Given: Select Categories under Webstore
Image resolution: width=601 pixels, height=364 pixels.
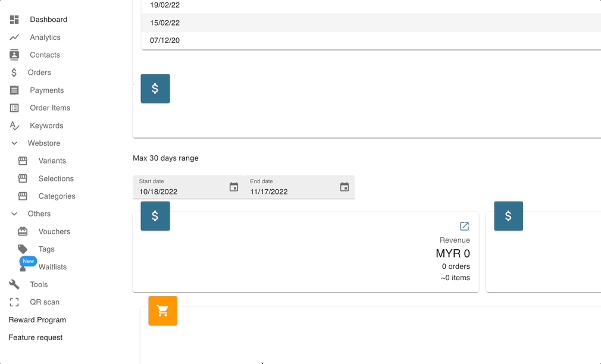Looking at the screenshot, I should (x=57, y=196).
